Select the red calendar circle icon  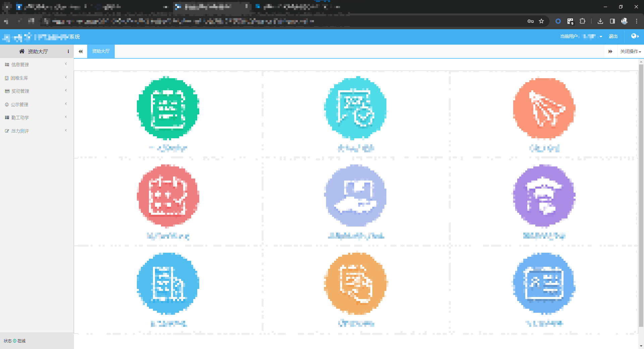168,196
